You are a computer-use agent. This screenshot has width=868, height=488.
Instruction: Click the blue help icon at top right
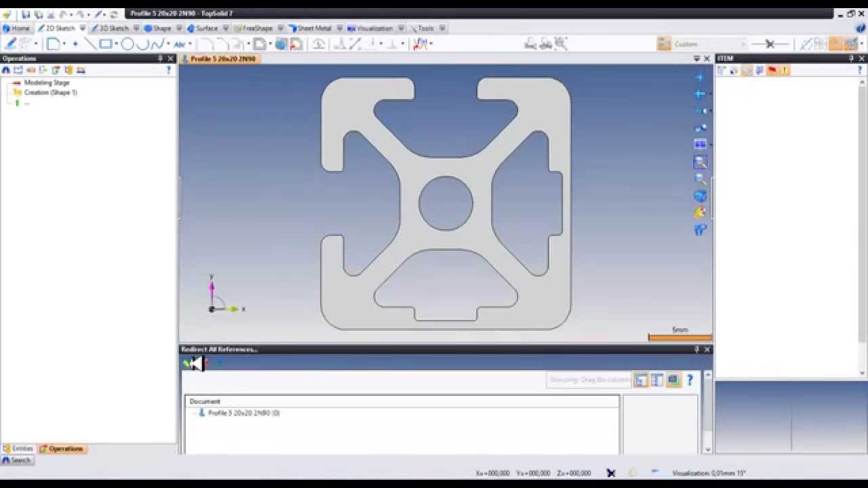pos(861,28)
